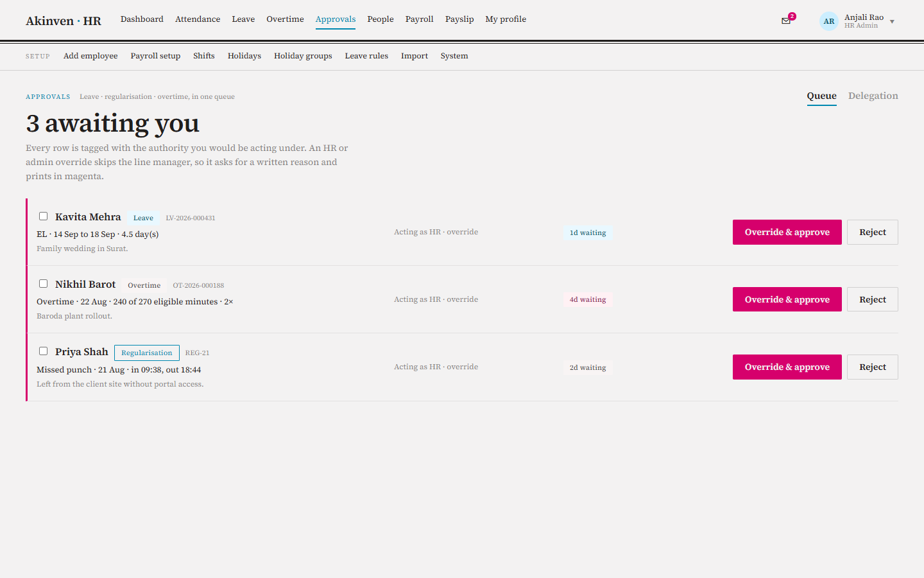Open the Import setup page
The image size is (924, 578).
click(x=415, y=56)
